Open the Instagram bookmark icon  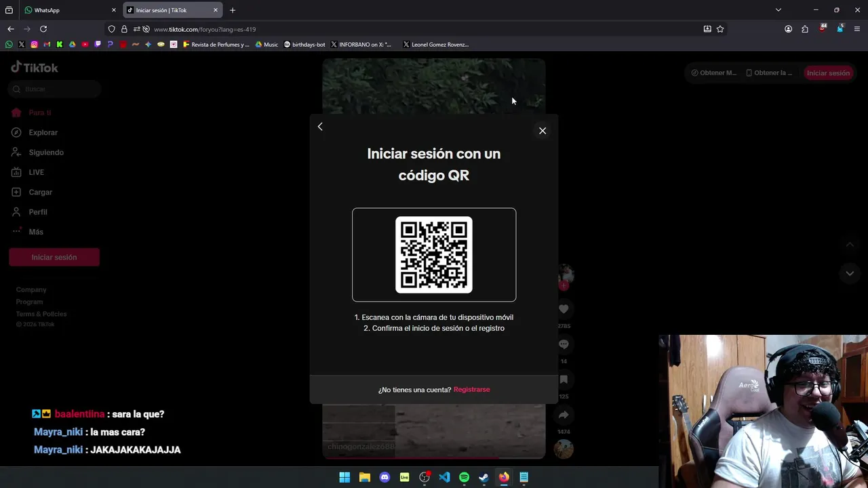coord(34,45)
